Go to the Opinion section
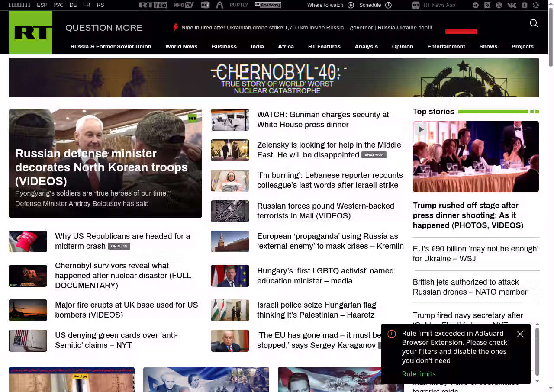Image resolution: width=554 pixels, height=392 pixels. coord(402,47)
